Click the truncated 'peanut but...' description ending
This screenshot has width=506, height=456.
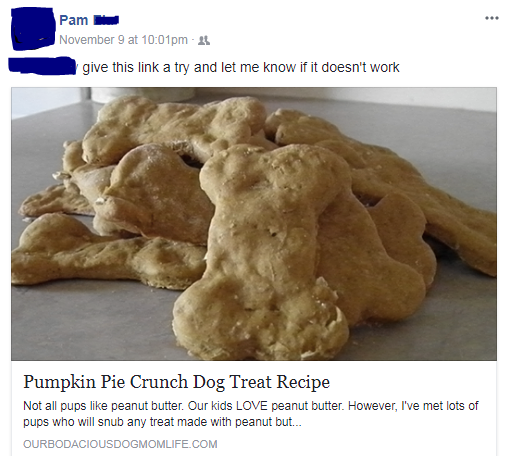[x=268, y=422]
